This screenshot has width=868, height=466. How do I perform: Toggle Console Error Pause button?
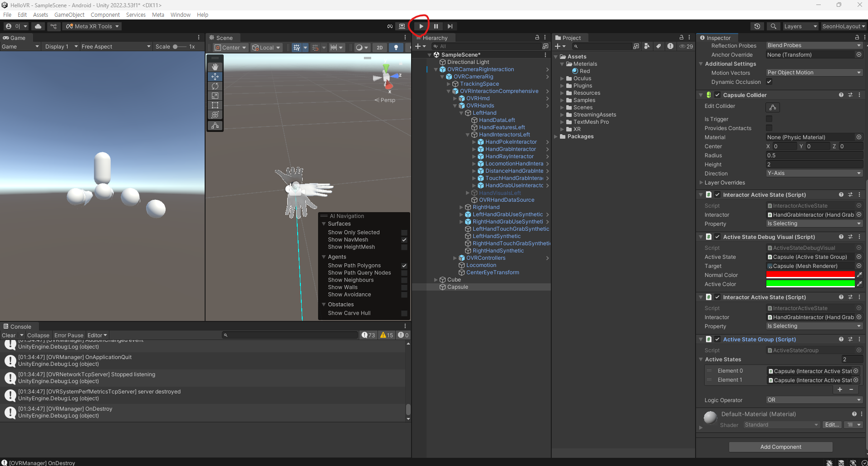coord(69,335)
